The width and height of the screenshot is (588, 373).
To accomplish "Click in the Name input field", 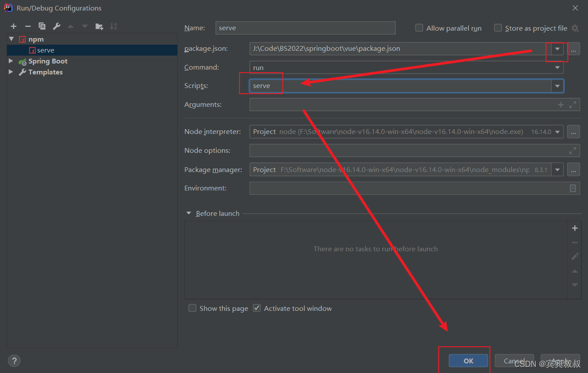I will (306, 28).
